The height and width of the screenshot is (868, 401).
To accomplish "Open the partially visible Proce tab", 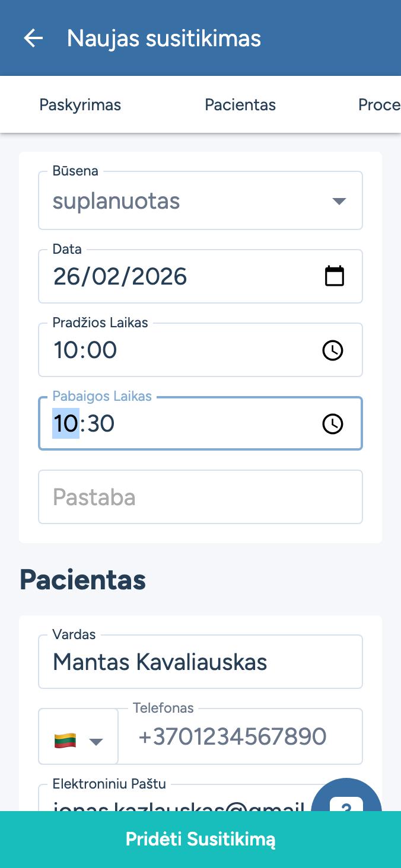I will 380,105.
